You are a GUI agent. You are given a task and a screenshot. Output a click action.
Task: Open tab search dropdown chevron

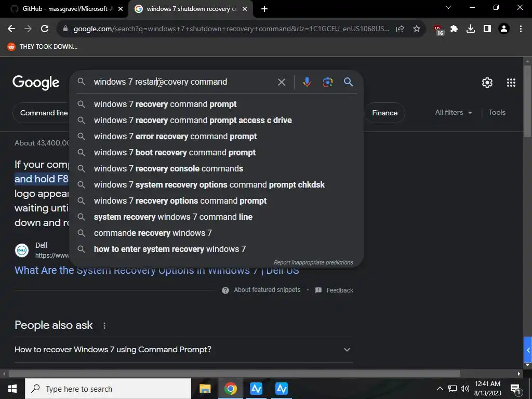pos(448,7)
